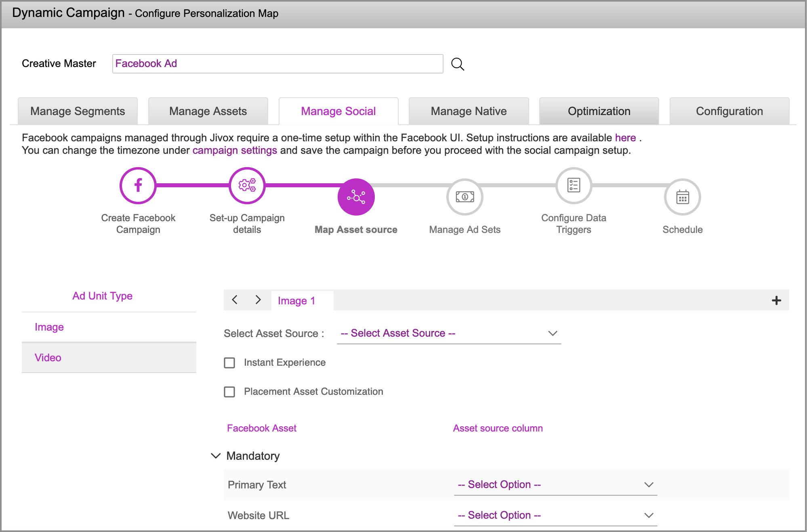Screen dimensions: 807x532
Task: Click the Configure Data Triggers step label
Action: (x=574, y=224)
